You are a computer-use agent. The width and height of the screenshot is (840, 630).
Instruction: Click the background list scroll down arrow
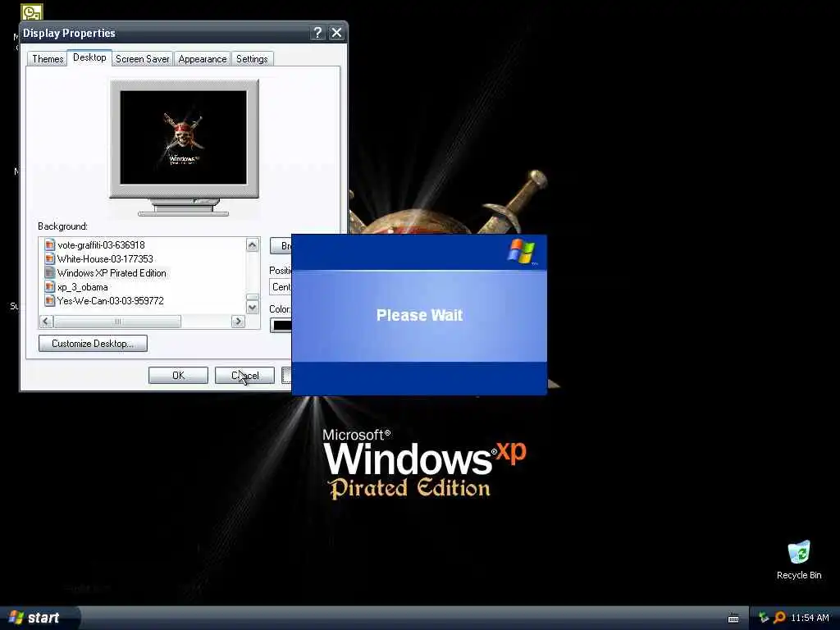pos(253,308)
